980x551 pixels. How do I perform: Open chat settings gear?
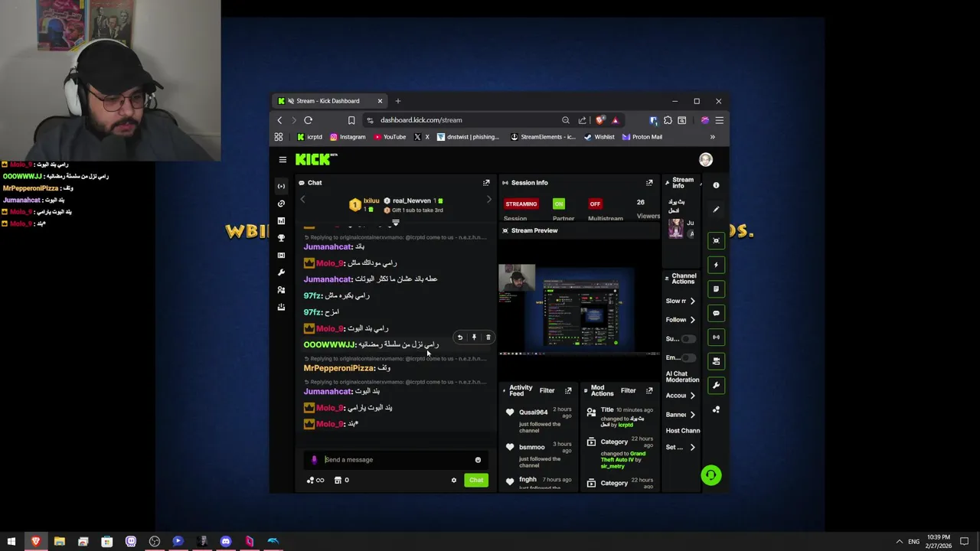[x=453, y=481]
